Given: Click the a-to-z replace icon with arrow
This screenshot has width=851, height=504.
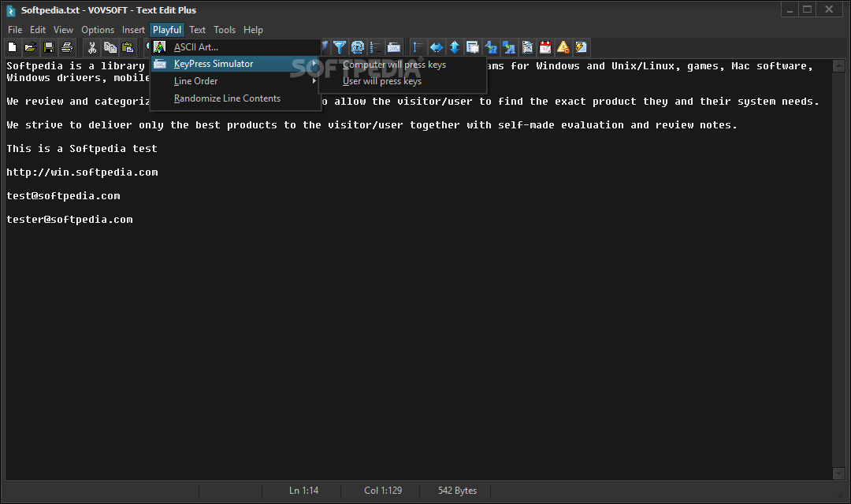Looking at the screenshot, I should tap(491, 48).
